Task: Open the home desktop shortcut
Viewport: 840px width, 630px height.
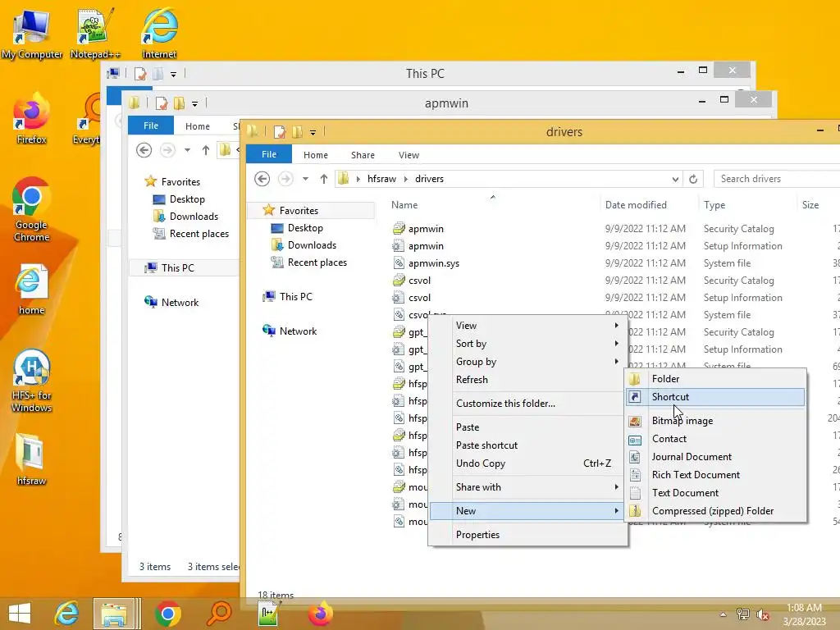Action: [x=31, y=290]
